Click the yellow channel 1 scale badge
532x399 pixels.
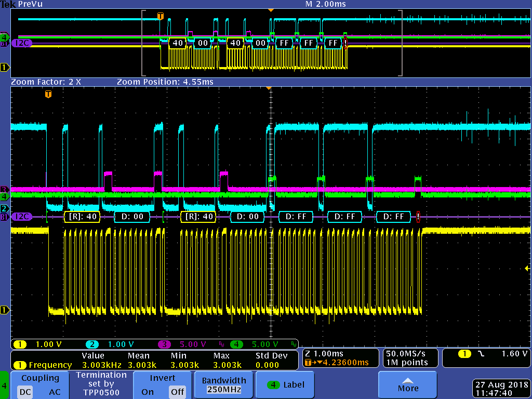[20, 345]
